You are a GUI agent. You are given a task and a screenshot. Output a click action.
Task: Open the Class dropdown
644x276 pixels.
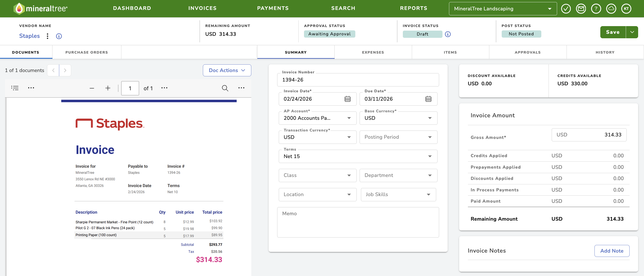[x=317, y=176]
